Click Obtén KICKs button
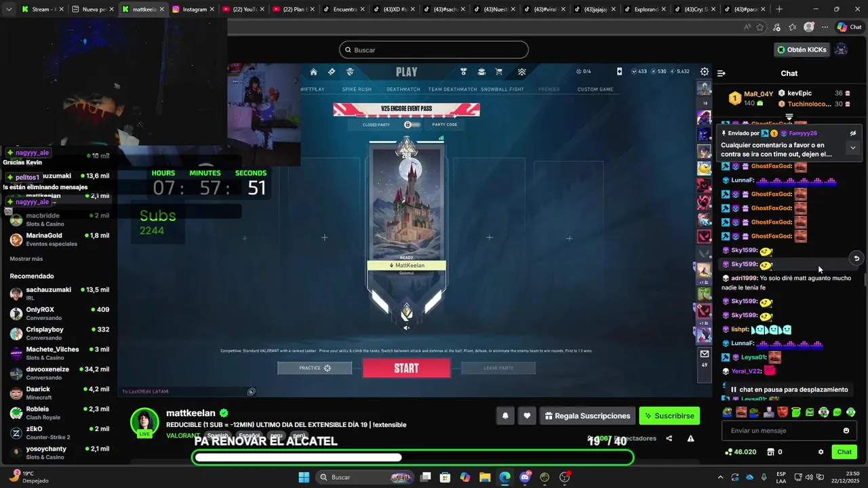The image size is (868, 488). 802,49
